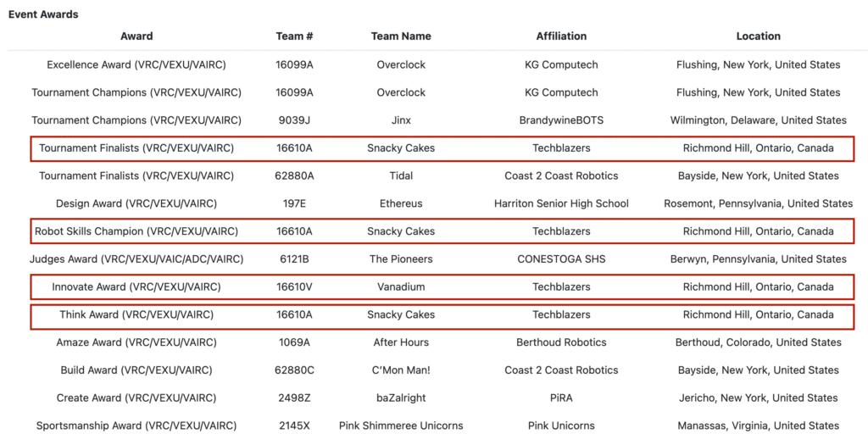Open team number 9039J
The height and width of the screenshot is (445, 868).
click(x=294, y=120)
